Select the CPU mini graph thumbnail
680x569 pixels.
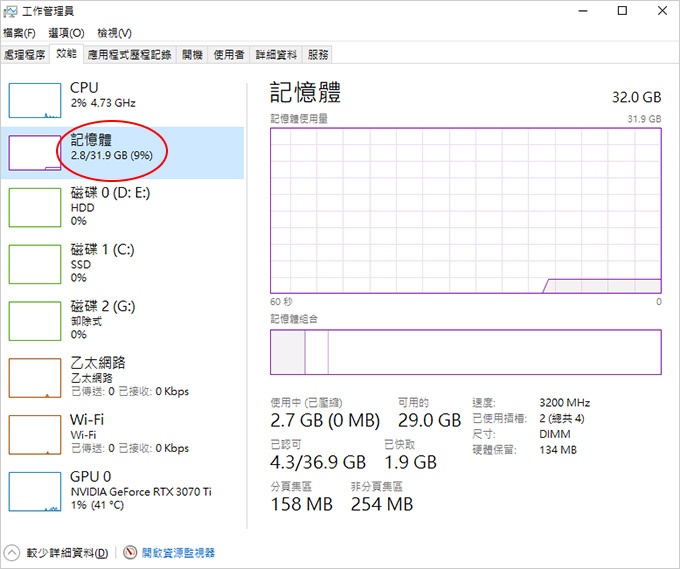35,101
